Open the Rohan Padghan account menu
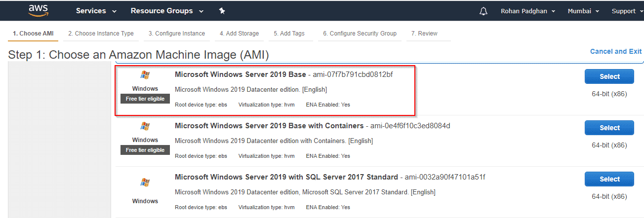 pyautogui.click(x=528, y=11)
